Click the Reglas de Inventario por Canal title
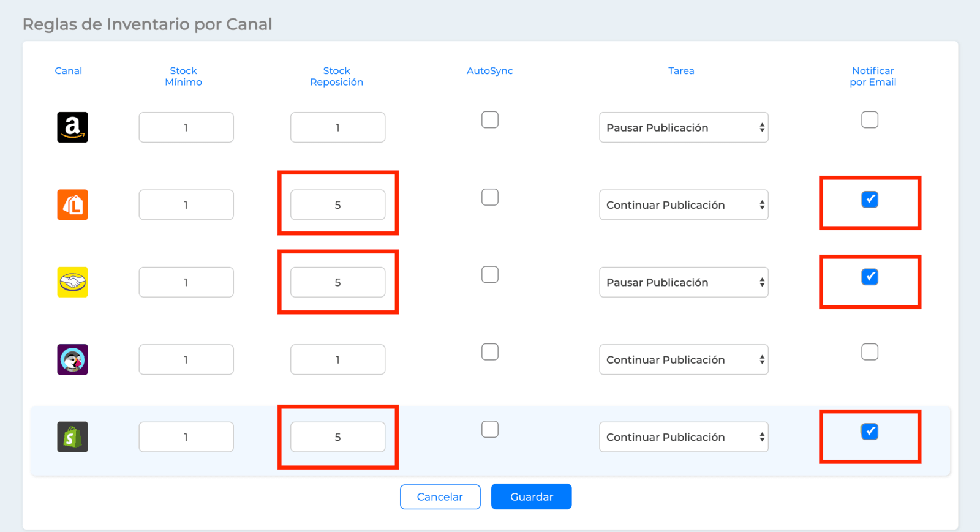Viewport: 980px width, 532px height. [x=147, y=24]
